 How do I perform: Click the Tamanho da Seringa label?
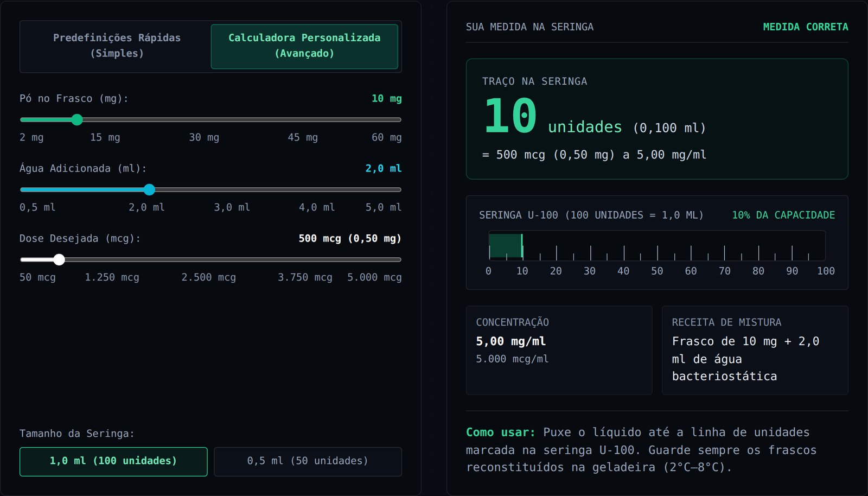77,434
